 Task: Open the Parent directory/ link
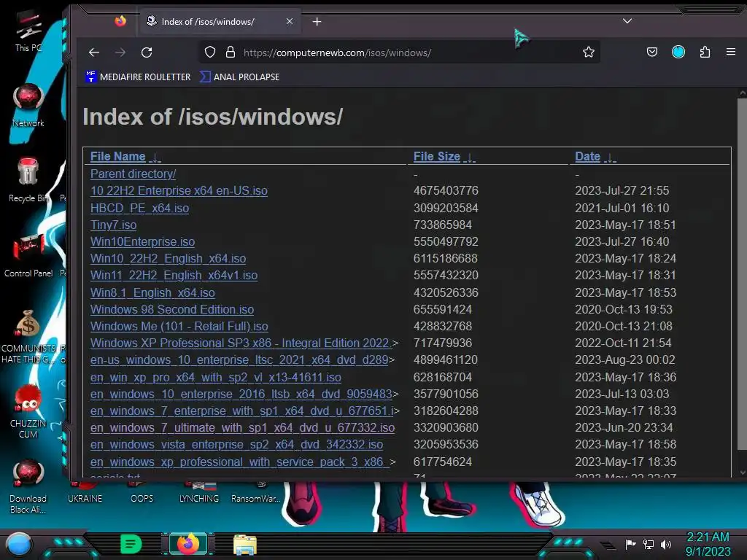point(133,174)
